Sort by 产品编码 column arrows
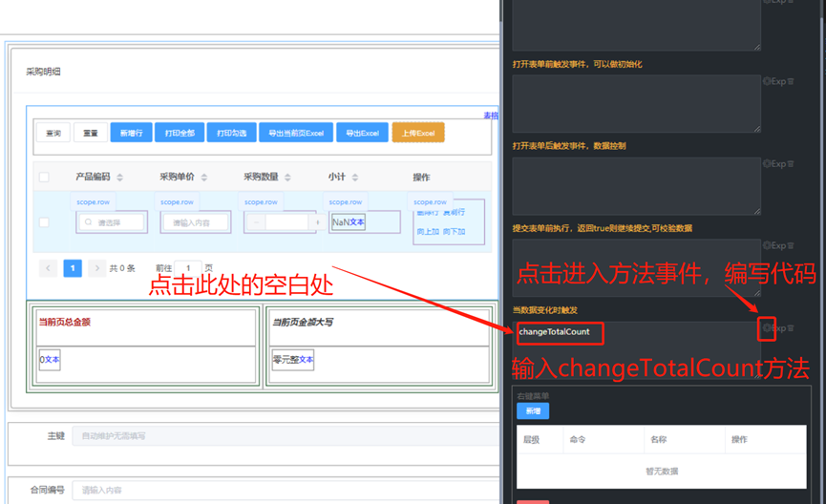The image size is (826, 504). click(120, 178)
